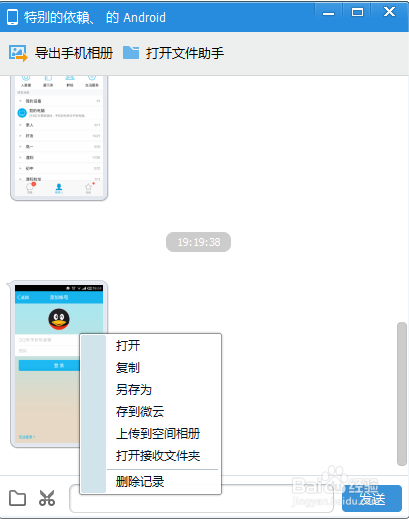Minimize the Android chat window
Viewport: 409px width, 519px height.
pos(328,13)
